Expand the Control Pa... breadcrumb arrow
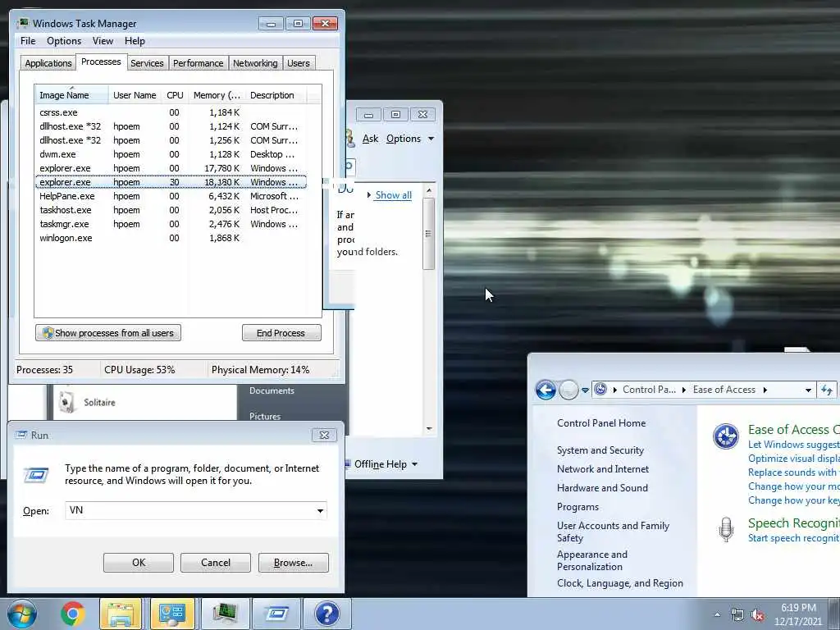The height and width of the screenshot is (630, 840). pos(684,390)
